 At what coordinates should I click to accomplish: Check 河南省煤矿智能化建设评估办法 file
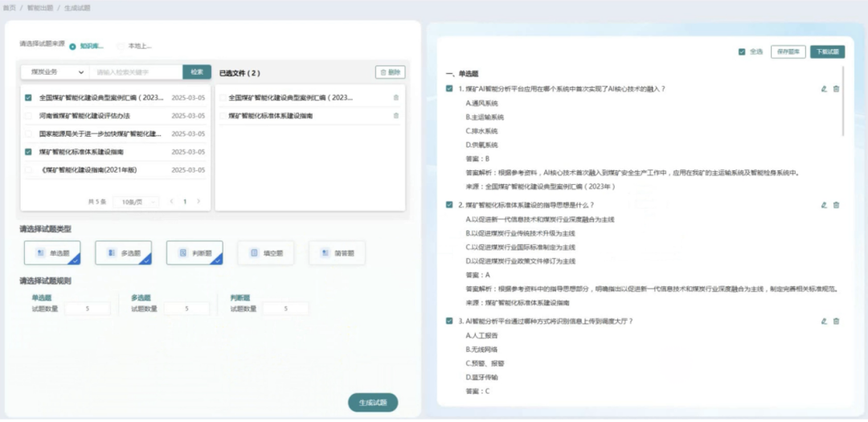pos(28,116)
